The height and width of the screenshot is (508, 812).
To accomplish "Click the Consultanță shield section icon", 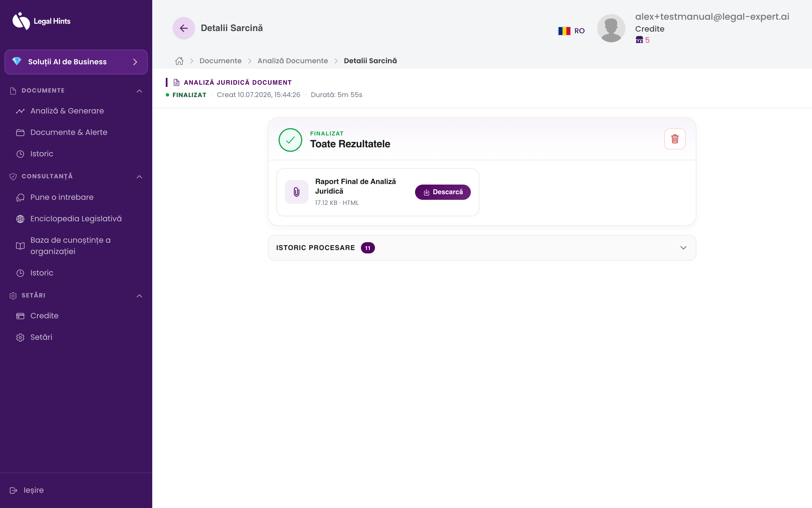I will pyautogui.click(x=13, y=176).
